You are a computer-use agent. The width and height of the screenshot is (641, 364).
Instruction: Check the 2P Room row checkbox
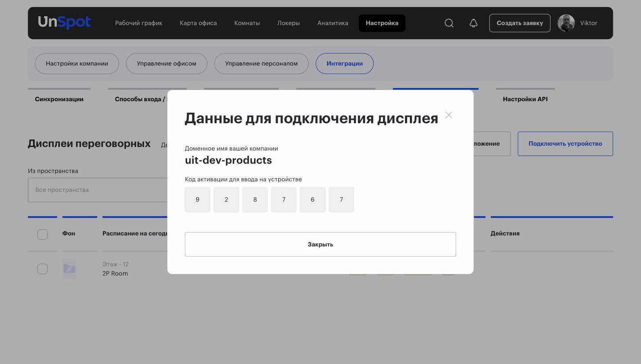tap(42, 268)
